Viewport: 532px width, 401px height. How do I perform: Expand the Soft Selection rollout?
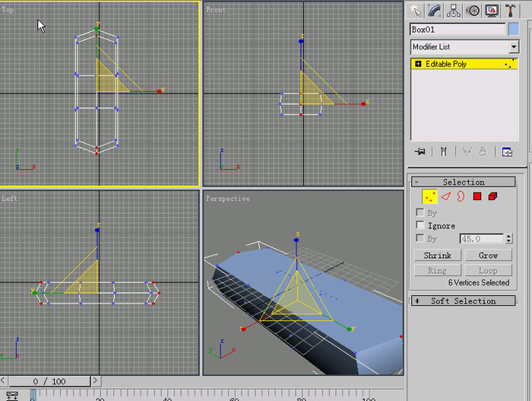(463, 301)
